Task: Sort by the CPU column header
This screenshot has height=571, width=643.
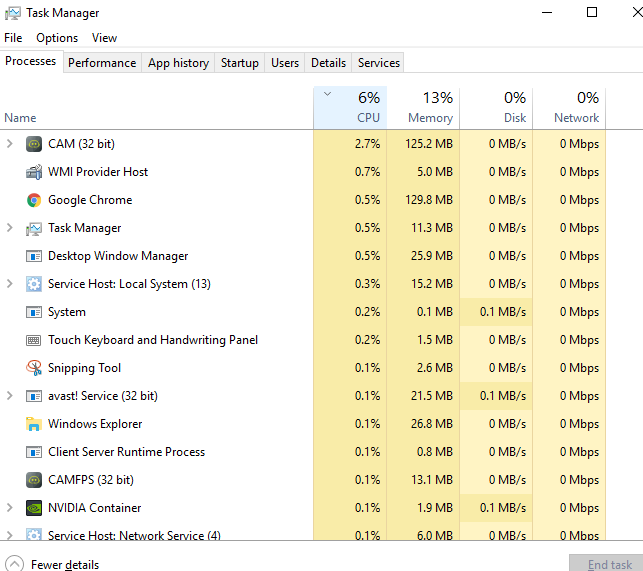Action: [x=350, y=108]
